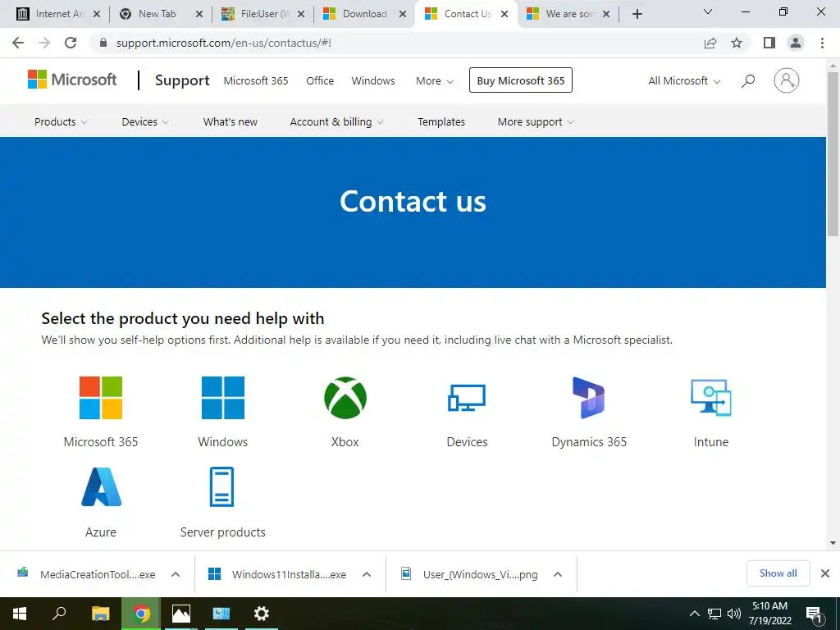Expand the Products dropdown menu
Viewport: 840px width, 630px height.
coord(61,121)
